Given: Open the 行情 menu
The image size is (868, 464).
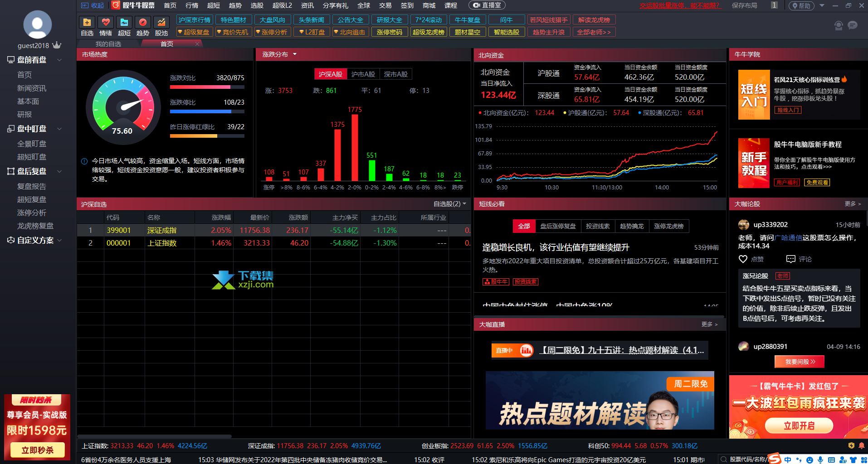Looking at the screenshot, I should tap(192, 5).
